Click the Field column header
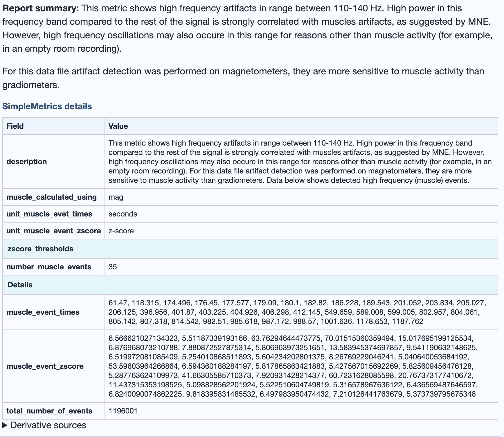 coord(54,126)
